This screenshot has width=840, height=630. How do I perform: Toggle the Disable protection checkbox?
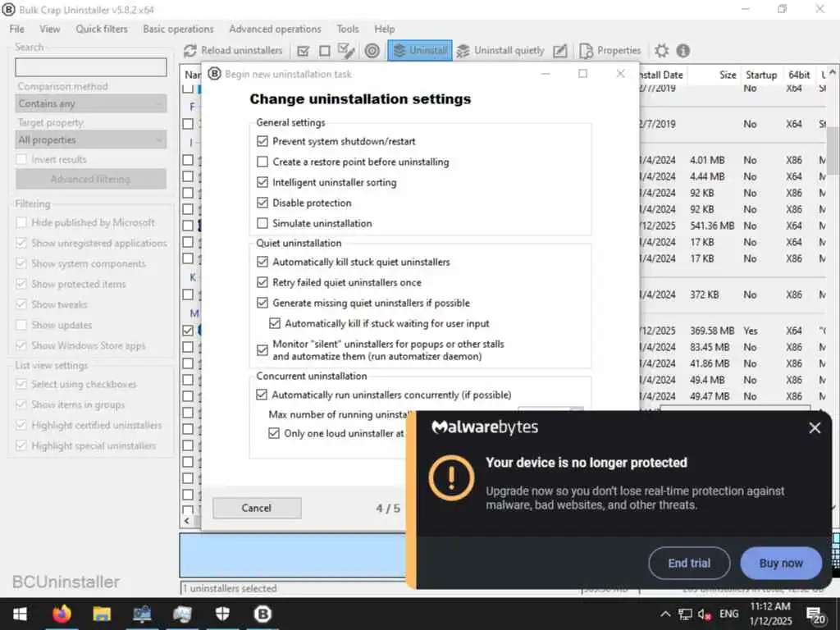coord(262,203)
